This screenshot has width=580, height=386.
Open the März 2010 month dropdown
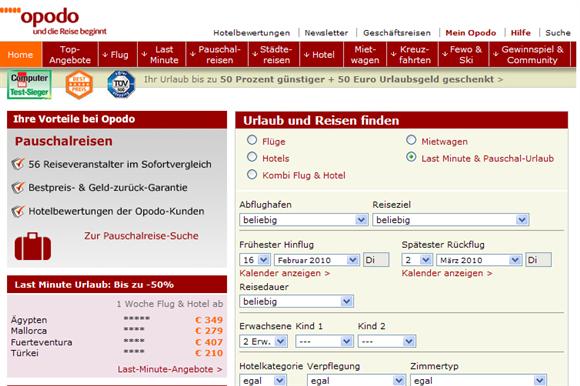click(x=479, y=260)
